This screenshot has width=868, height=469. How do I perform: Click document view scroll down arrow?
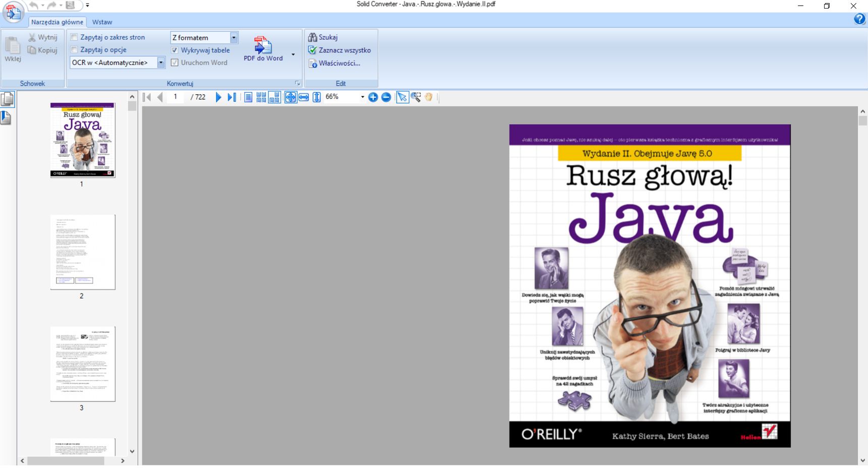pos(862,460)
